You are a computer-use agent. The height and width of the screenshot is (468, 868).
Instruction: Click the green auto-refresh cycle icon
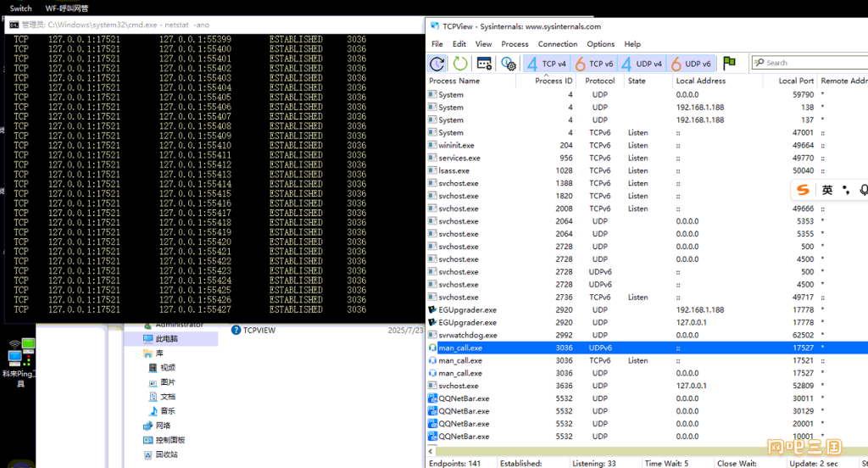[460, 64]
